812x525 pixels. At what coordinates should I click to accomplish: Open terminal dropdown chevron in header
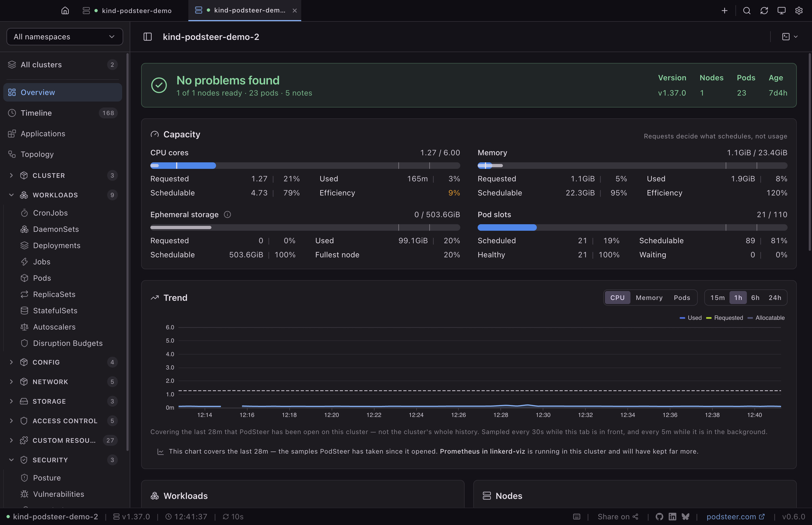[796, 36]
